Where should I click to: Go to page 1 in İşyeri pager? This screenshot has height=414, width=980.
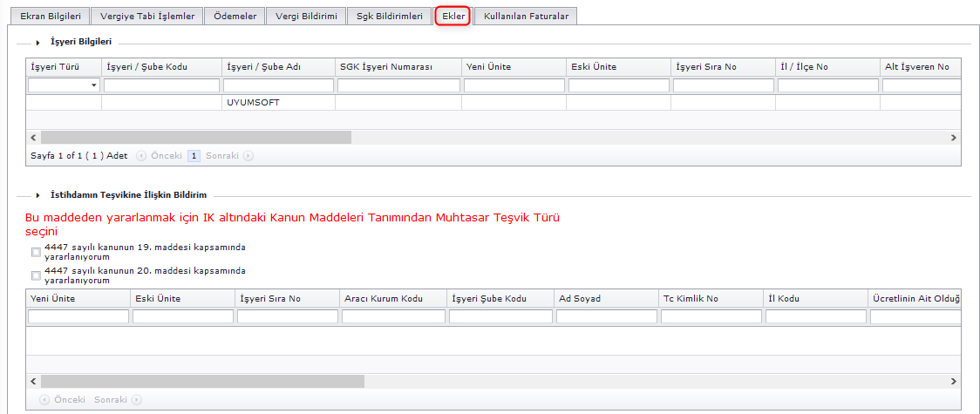tap(194, 156)
